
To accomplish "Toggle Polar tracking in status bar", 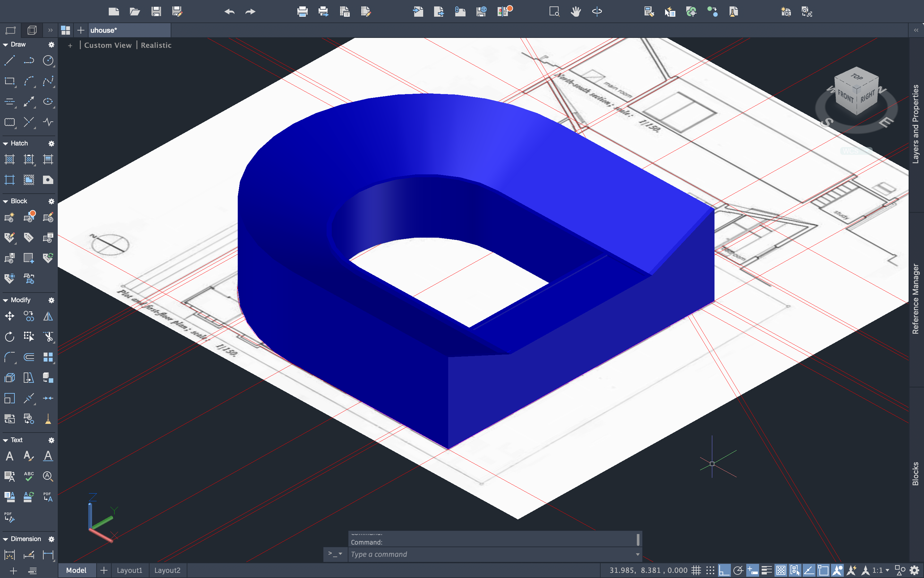I will [x=738, y=570].
